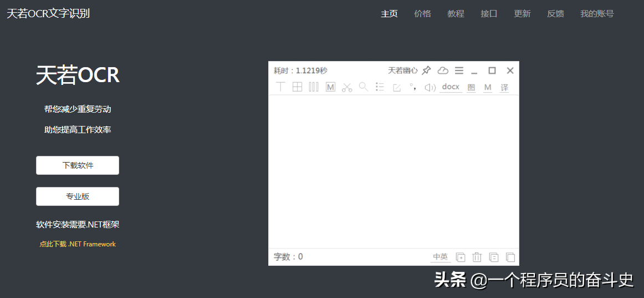Click the bulleted list icon
Screen dimensions: 644x298
click(x=380, y=87)
